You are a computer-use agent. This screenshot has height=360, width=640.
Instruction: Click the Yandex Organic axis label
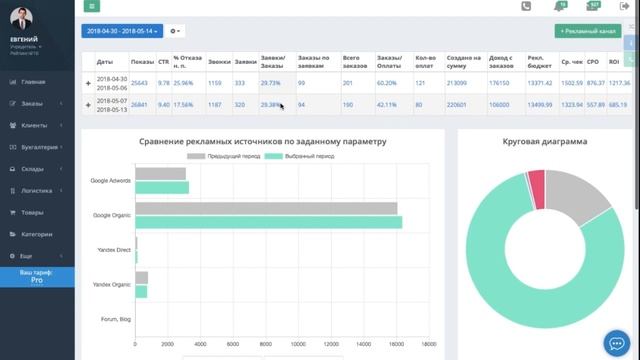pyautogui.click(x=111, y=284)
